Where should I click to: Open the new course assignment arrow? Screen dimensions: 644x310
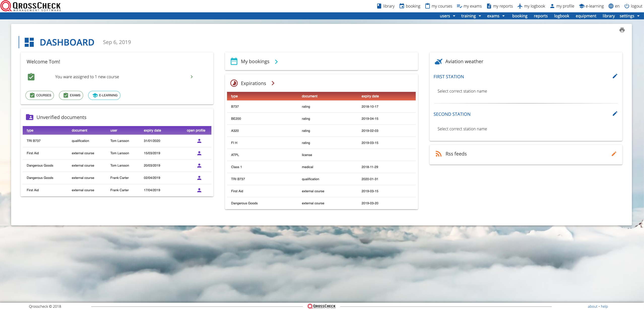point(192,77)
